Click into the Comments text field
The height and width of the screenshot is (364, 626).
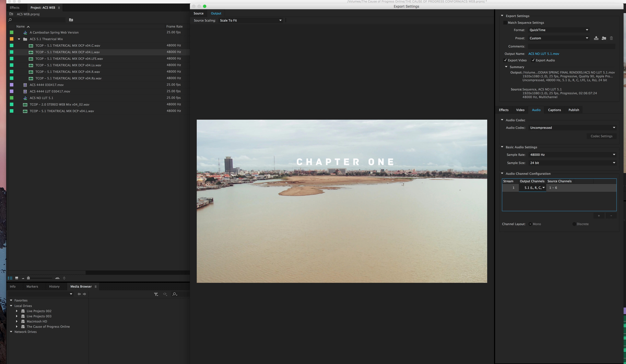click(x=571, y=46)
